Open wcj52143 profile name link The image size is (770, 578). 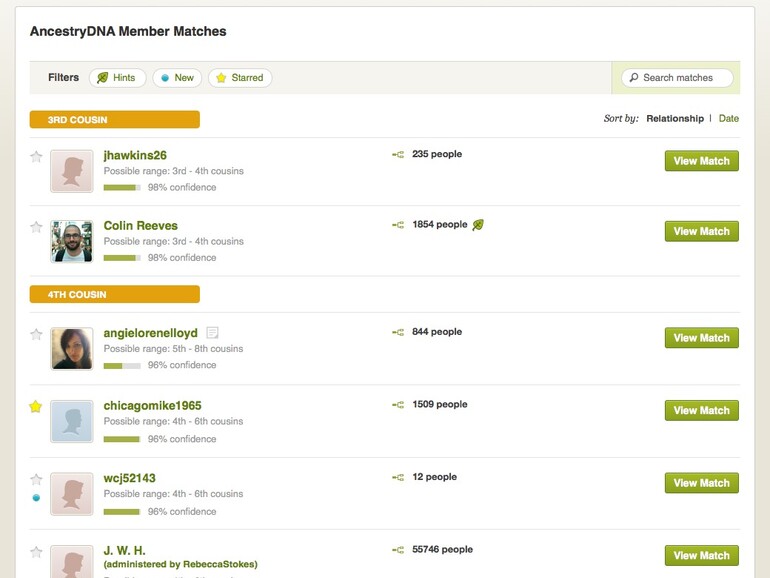[129, 478]
